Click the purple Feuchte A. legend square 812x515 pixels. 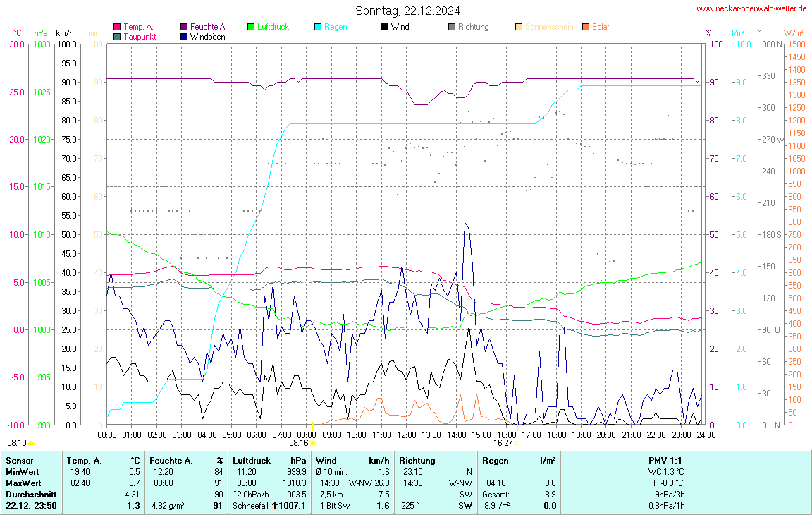tap(184, 27)
